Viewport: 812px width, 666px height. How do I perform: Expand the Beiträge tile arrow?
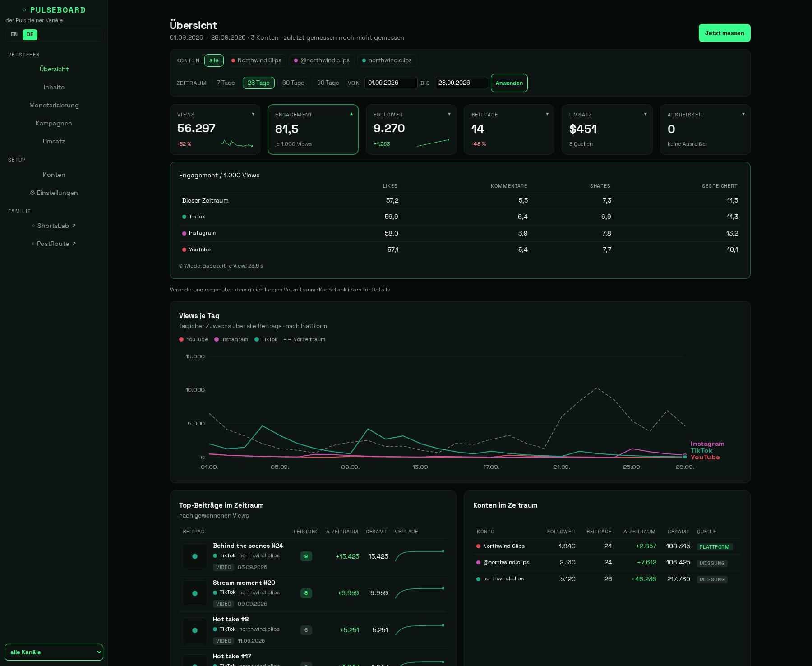pyautogui.click(x=547, y=114)
